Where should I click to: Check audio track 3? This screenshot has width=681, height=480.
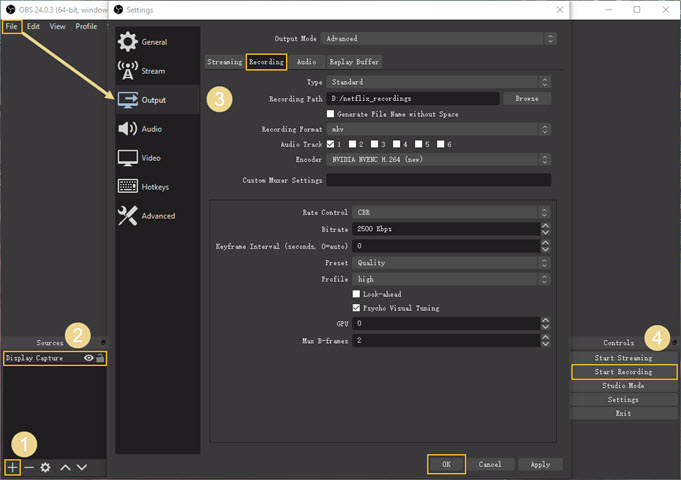pos(374,144)
